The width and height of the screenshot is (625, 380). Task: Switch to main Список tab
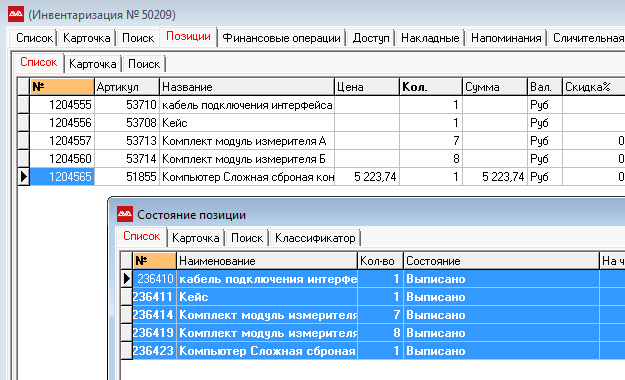click(x=34, y=38)
